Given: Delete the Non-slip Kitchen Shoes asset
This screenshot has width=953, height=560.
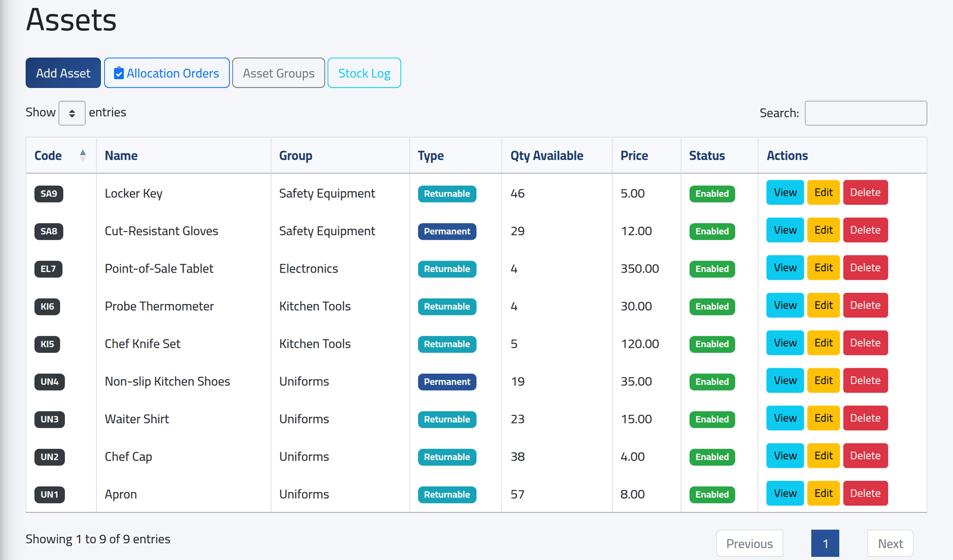Looking at the screenshot, I should [865, 380].
